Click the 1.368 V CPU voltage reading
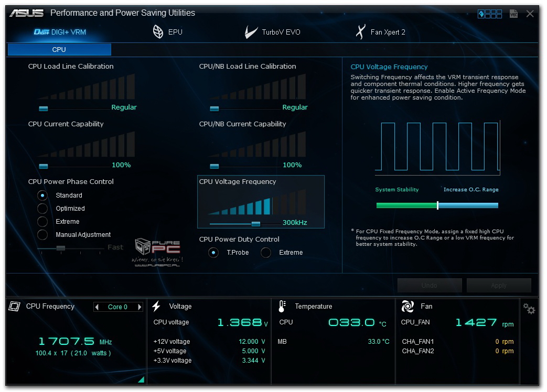Screen dimensions: 547x392 point(242,323)
